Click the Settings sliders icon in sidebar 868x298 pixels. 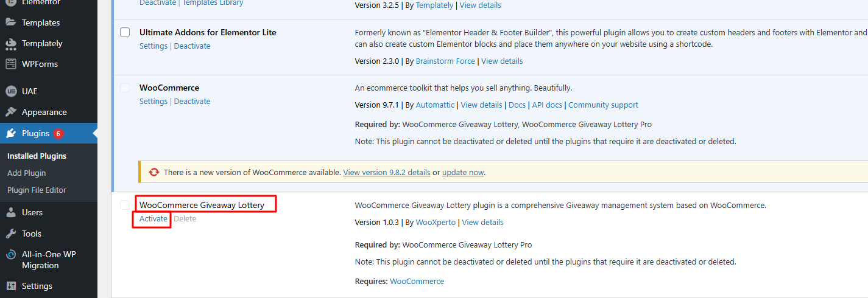(x=10, y=286)
